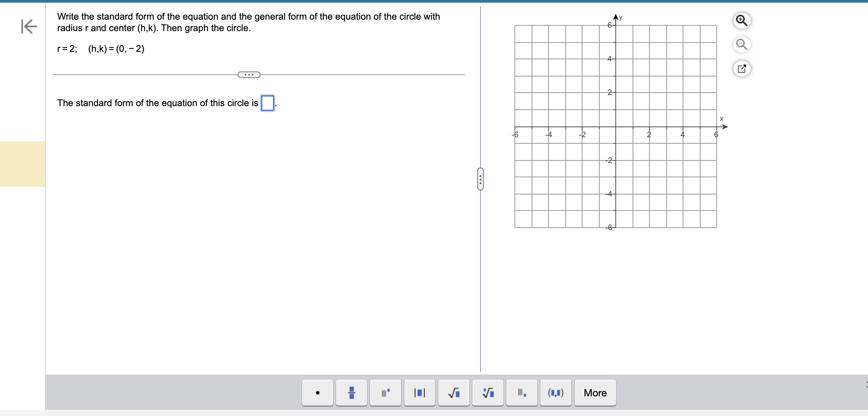Viewport: 868px width, 416px height.
Task: Zoom in on the graph
Action: coord(741,21)
